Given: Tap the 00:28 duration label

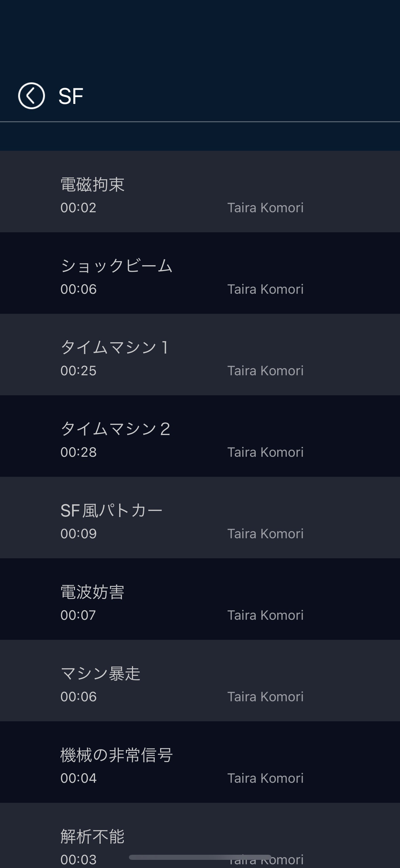Looking at the screenshot, I should (78, 452).
